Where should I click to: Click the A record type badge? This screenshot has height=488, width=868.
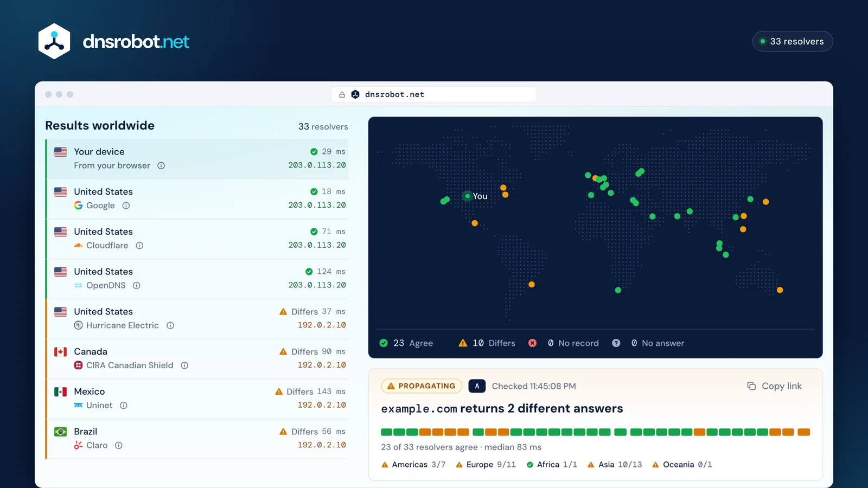(x=477, y=386)
